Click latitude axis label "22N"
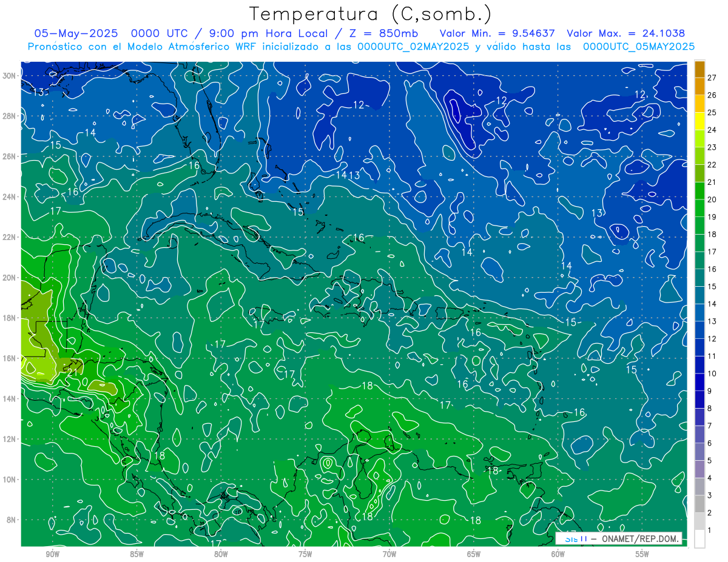 pos(8,237)
